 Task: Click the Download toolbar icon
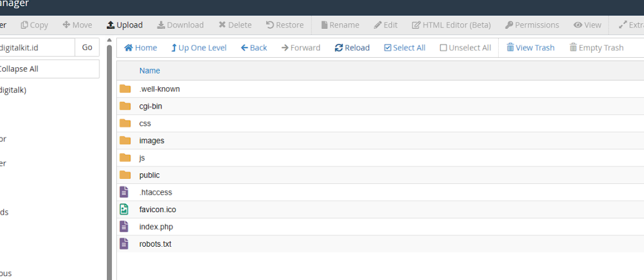(161, 25)
